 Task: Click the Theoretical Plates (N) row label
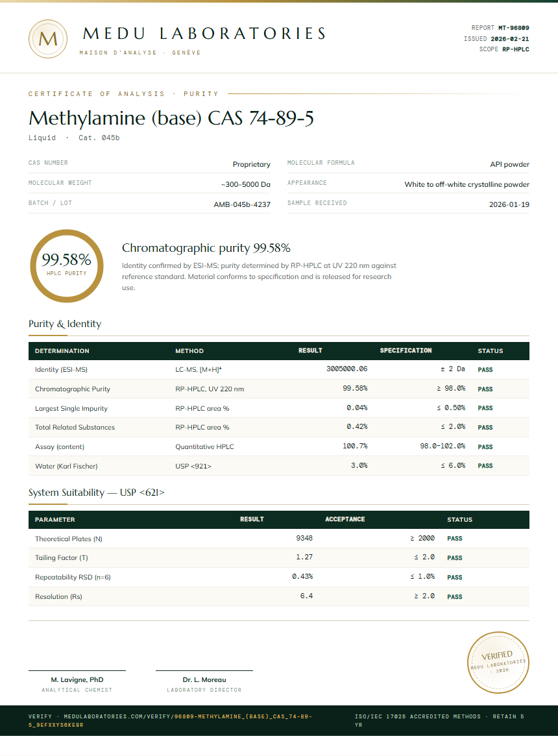pos(69,539)
